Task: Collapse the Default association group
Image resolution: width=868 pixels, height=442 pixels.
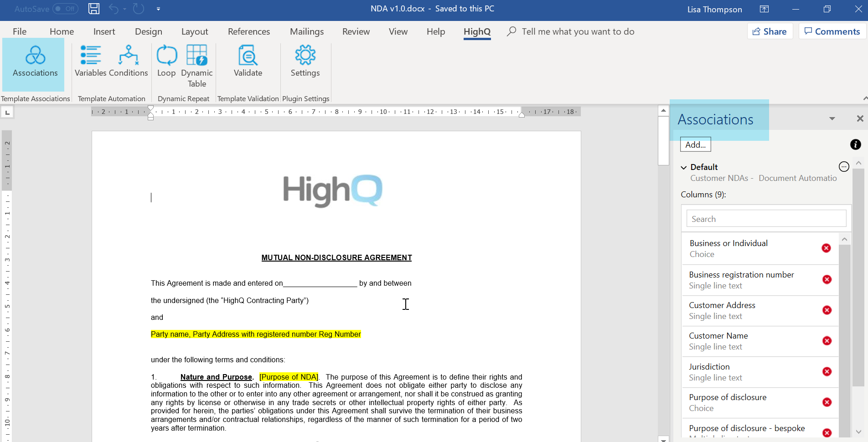Action: (x=684, y=167)
